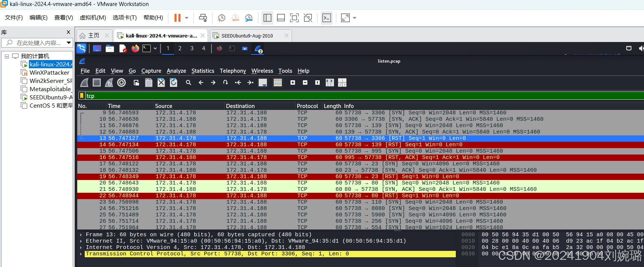644x267 pixels.
Task: Reset packet text to normal size
Action: pyautogui.click(x=318, y=82)
